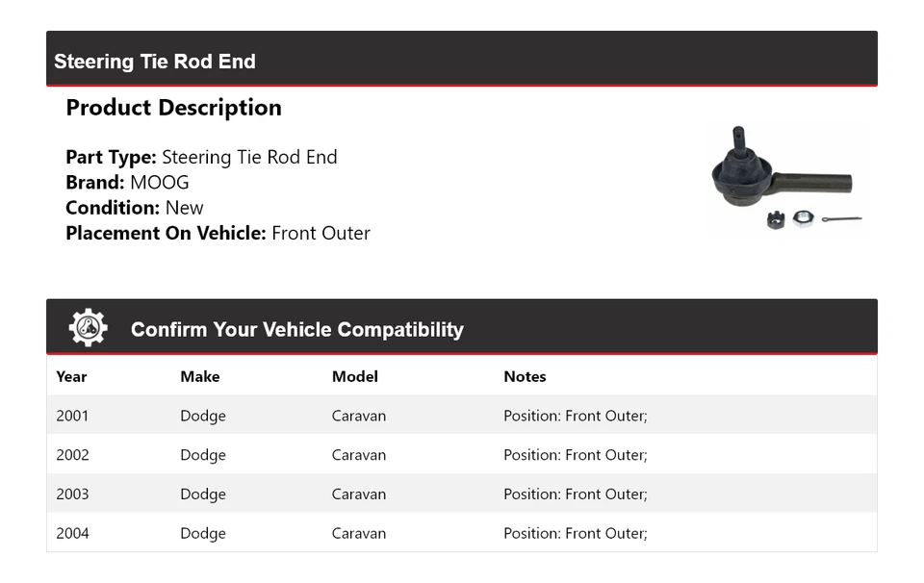The height and width of the screenshot is (583, 924).
Task: Click the Model column header
Action: pyautogui.click(x=354, y=377)
